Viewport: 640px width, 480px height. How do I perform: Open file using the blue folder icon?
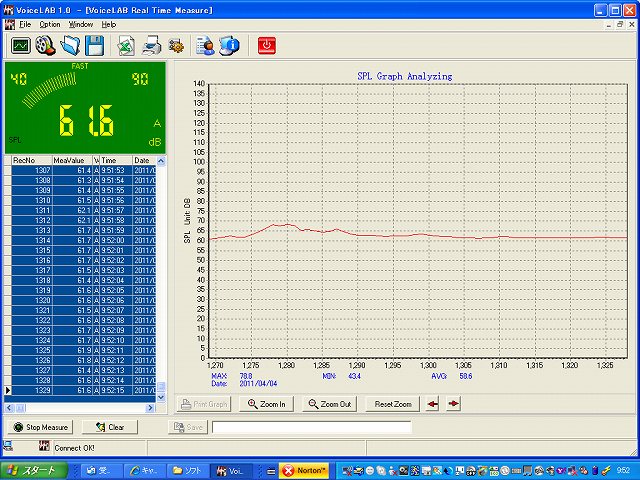point(70,45)
